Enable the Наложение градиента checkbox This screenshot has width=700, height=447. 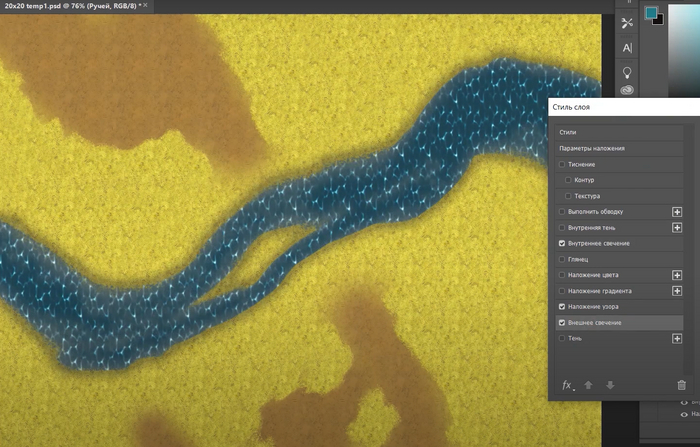point(562,291)
